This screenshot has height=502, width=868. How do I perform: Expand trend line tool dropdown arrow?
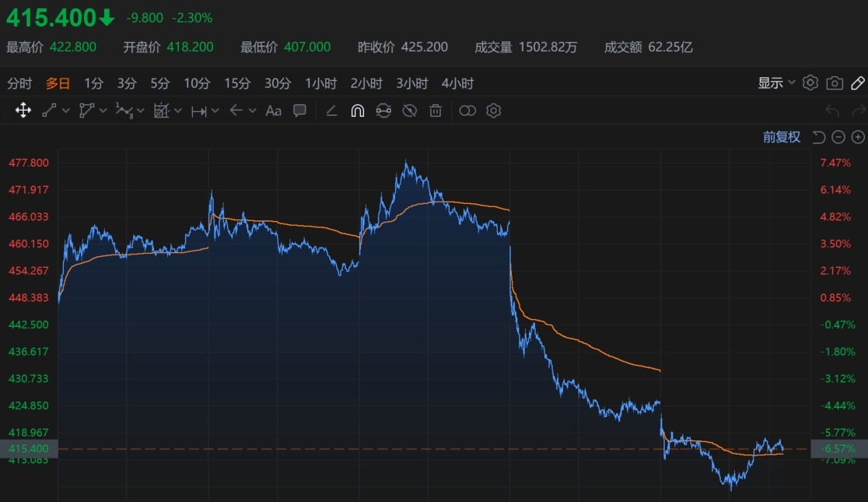point(66,111)
